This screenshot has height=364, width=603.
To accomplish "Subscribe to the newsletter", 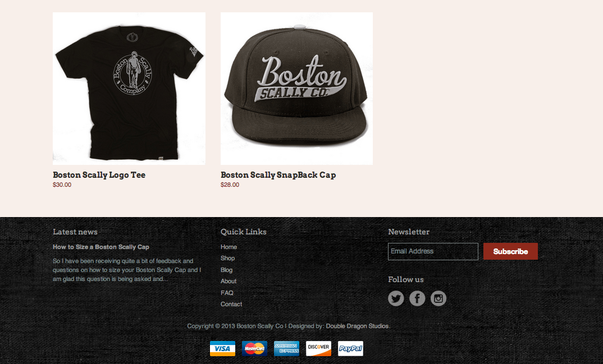I will click(510, 251).
